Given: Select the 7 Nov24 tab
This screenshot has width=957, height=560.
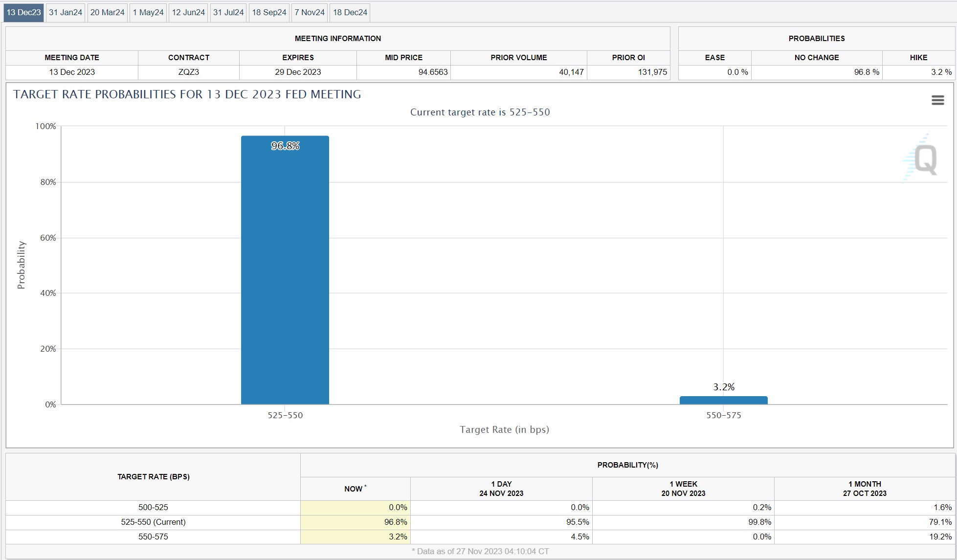Looking at the screenshot, I should [x=310, y=12].
